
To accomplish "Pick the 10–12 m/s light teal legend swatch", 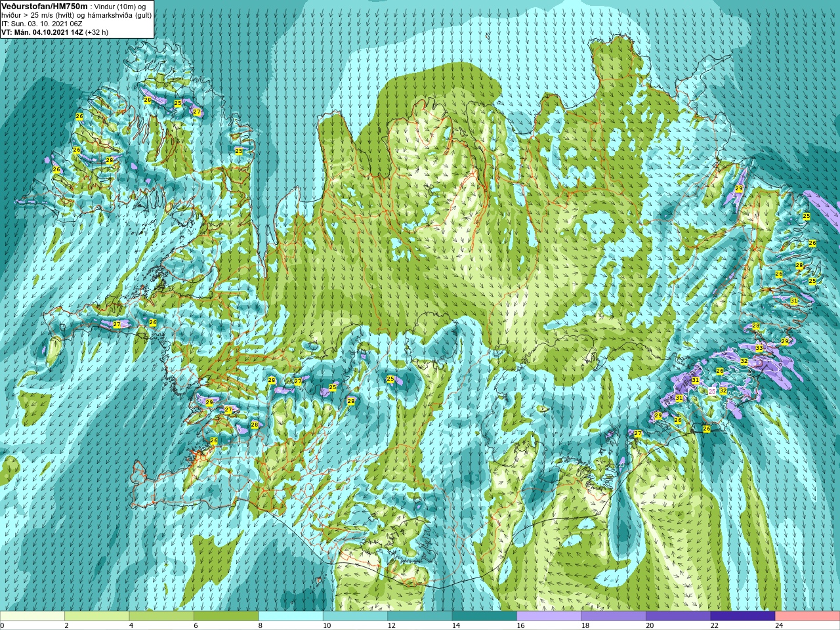I will tap(356, 616).
